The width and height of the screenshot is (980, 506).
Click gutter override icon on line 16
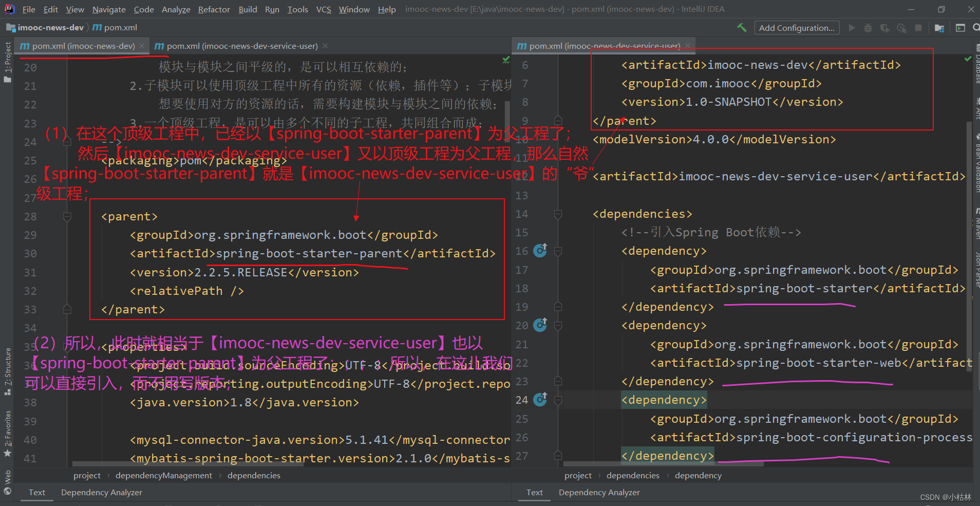(540, 250)
